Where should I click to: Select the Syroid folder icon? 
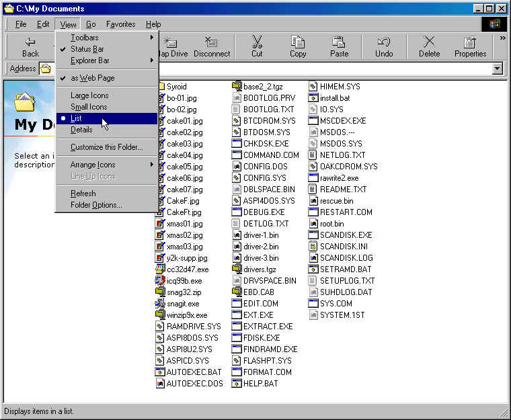tap(161, 87)
